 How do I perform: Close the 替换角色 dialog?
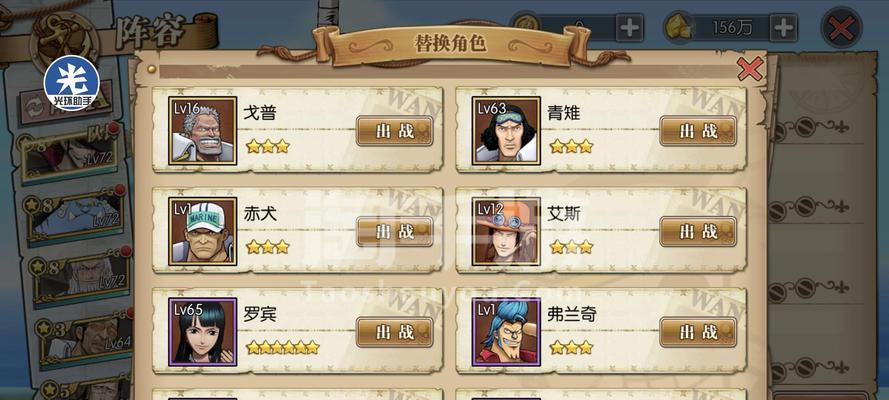[750, 69]
